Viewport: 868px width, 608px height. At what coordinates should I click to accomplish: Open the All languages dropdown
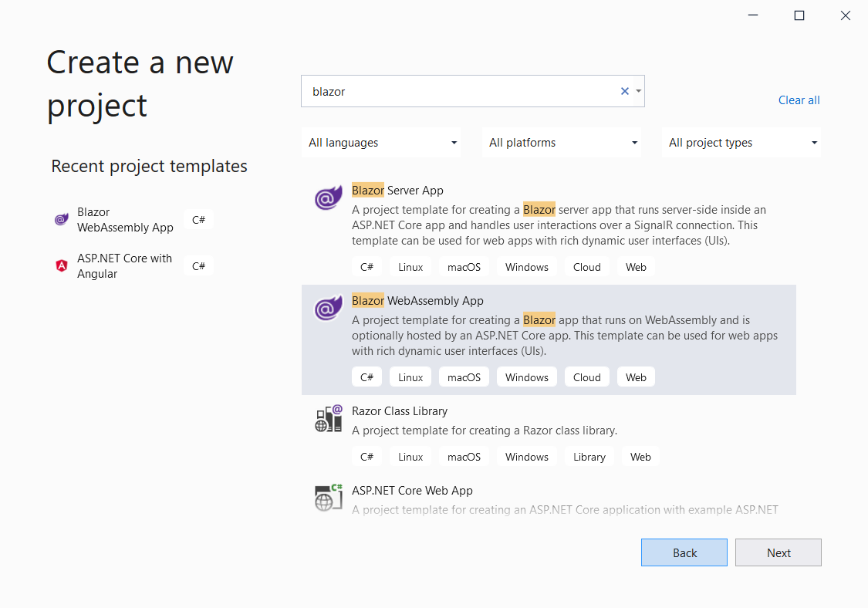pyautogui.click(x=381, y=142)
